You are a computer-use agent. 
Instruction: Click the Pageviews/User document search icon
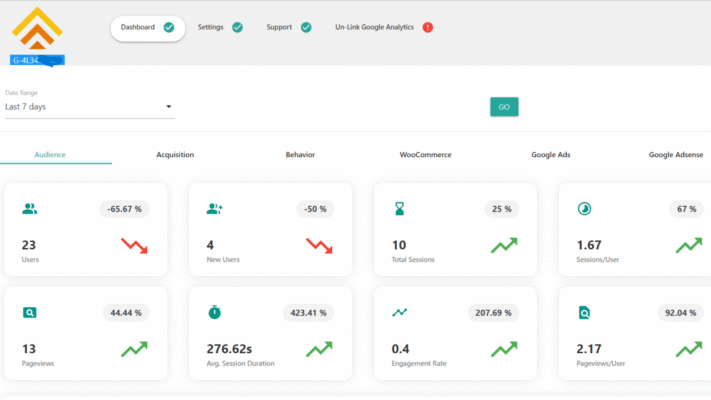click(584, 313)
